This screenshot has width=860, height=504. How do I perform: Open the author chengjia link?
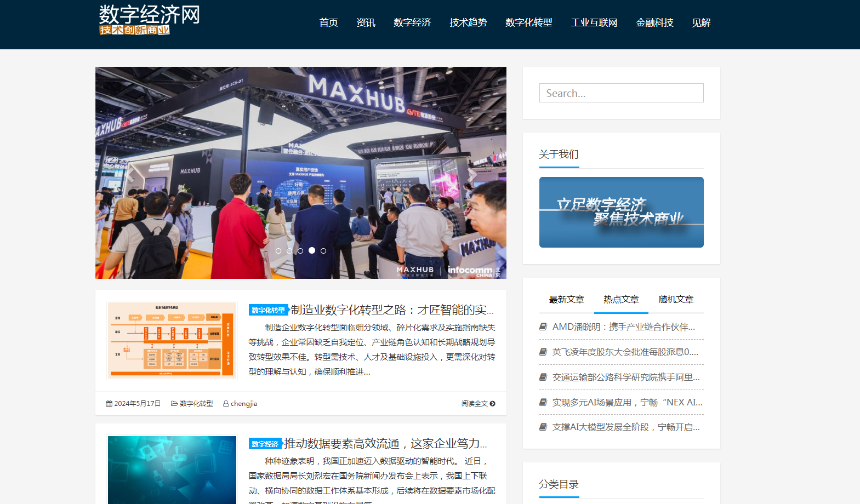[x=244, y=404]
